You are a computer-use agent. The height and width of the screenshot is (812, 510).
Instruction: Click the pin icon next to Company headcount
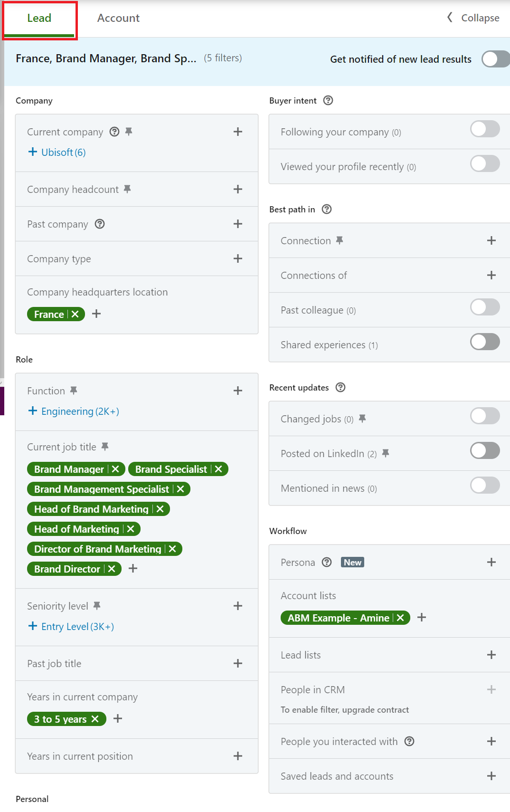click(127, 189)
